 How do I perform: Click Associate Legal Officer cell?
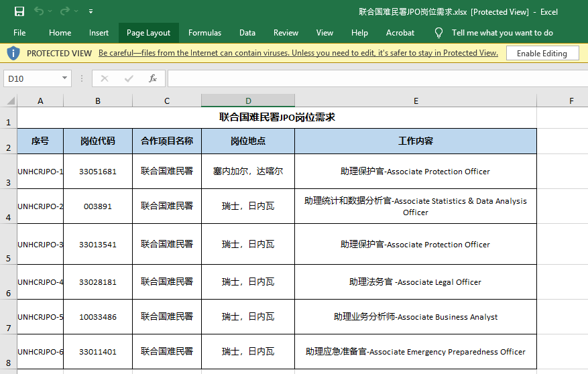tap(416, 282)
